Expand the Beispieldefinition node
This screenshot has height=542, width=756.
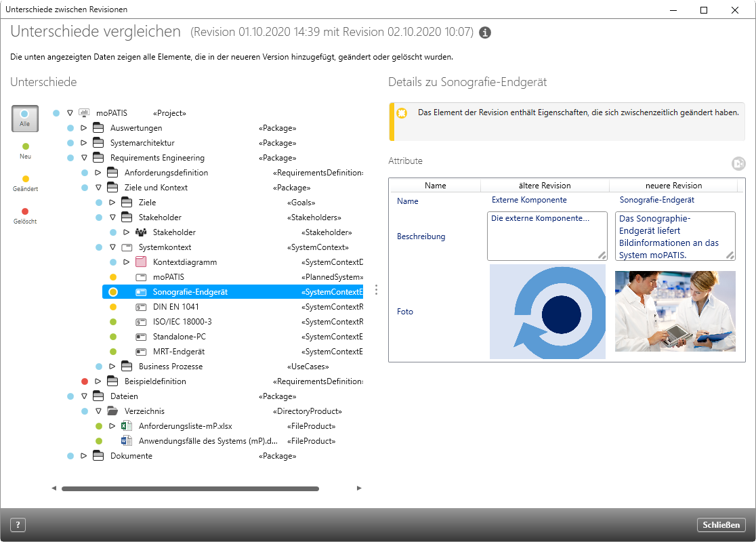point(98,381)
